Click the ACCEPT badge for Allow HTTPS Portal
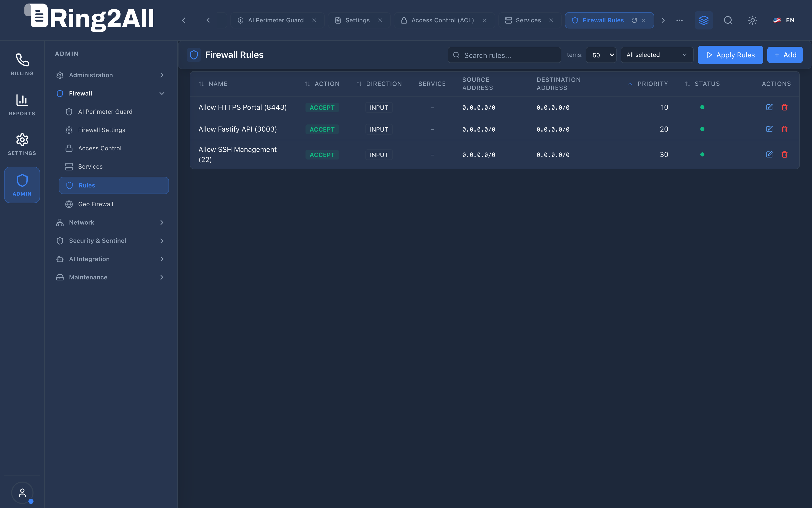The image size is (812, 508). coord(322,107)
